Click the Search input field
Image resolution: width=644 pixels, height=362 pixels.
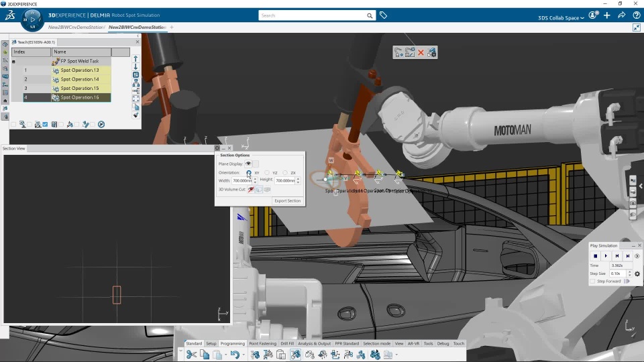pyautogui.click(x=312, y=15)
